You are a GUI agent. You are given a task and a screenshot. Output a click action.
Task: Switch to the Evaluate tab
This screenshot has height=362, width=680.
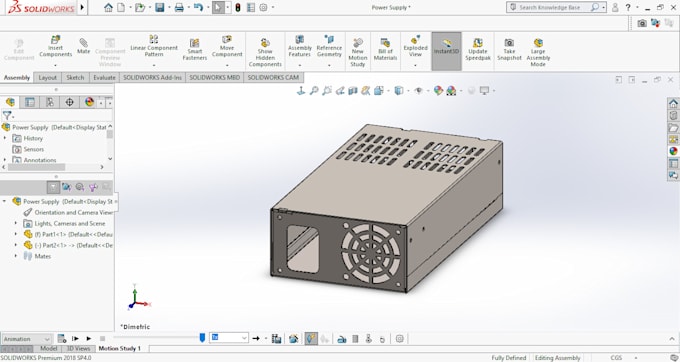pos(105,78)
